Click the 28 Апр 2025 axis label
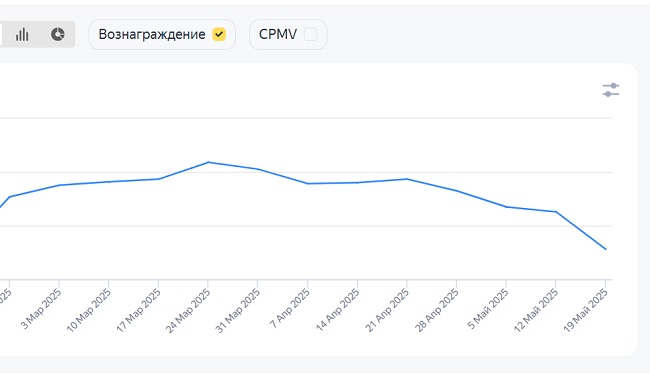The height and width of the screenshot is (375, 650). point(437,310)
